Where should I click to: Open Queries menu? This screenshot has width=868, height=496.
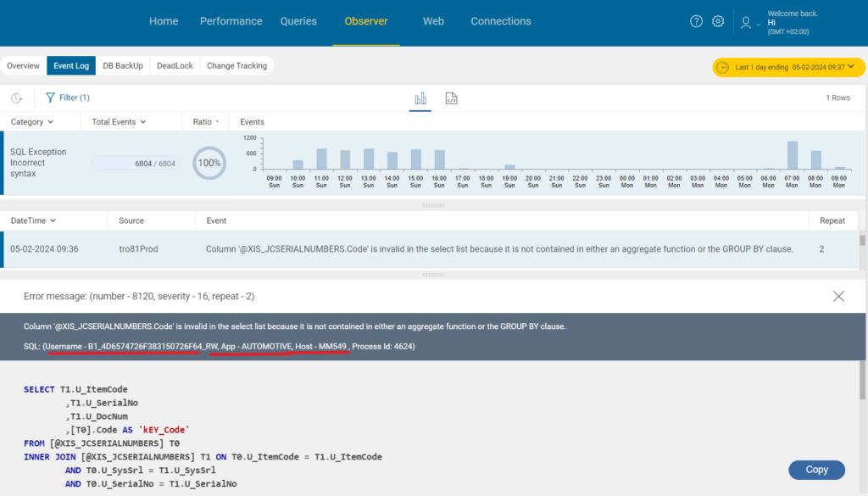(x=298, y=21)
